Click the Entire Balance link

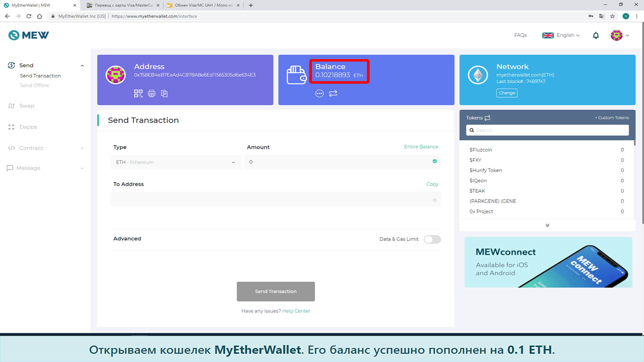pos(421,147)
